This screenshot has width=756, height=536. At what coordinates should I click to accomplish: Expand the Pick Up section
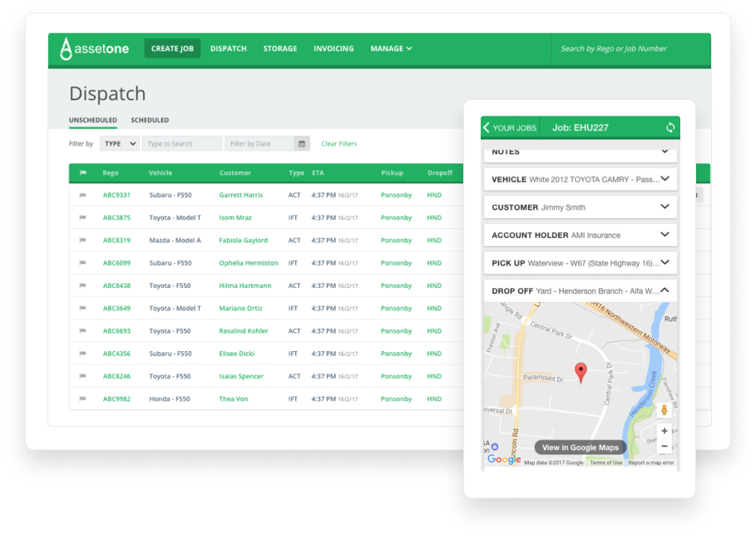(x=581, y=263)
